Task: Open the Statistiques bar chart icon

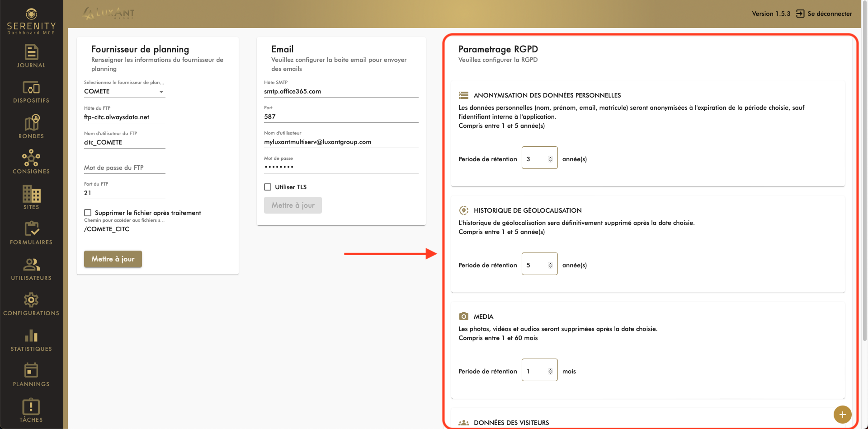Action: [31, 336]
